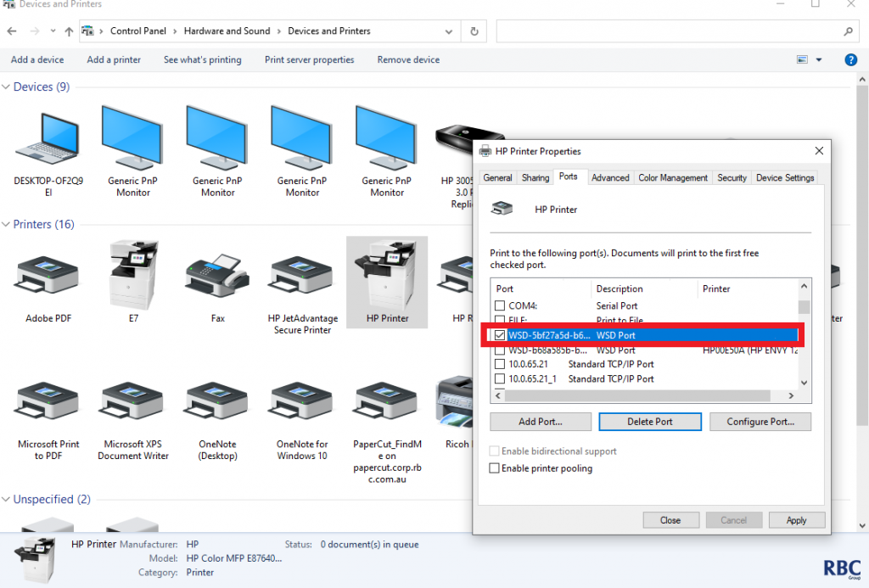The image size is (869, 588).
Task: Select the Fax device icon
Action: coord(217,276)
